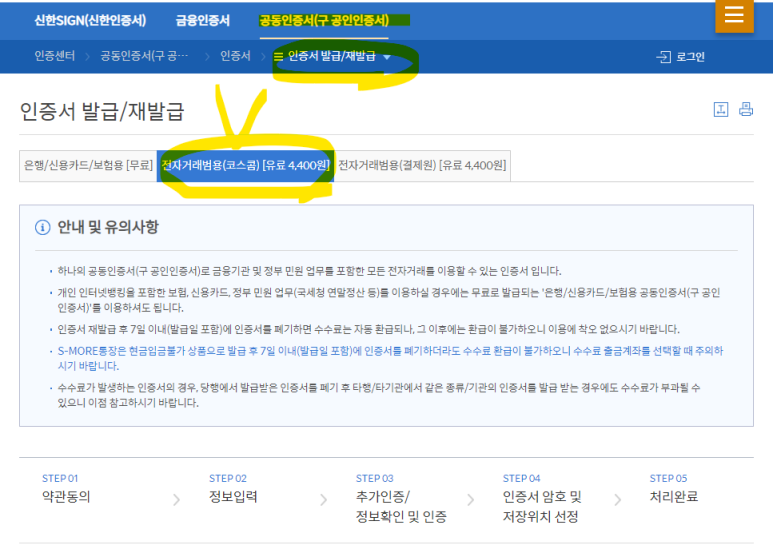Viewport: 773px width, 557px height.
Task: Click STEP 05 처리완료 step
Action: (x=673, y=488)
